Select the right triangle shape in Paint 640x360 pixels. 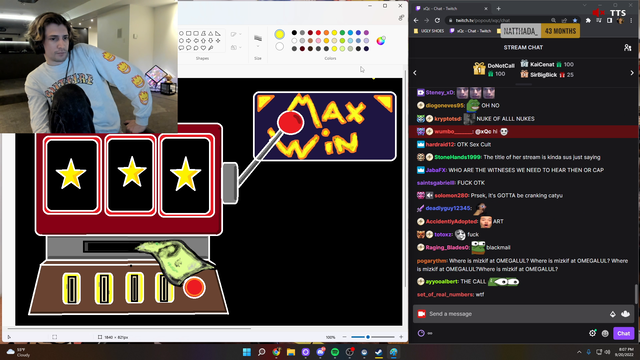pos(218,33)
